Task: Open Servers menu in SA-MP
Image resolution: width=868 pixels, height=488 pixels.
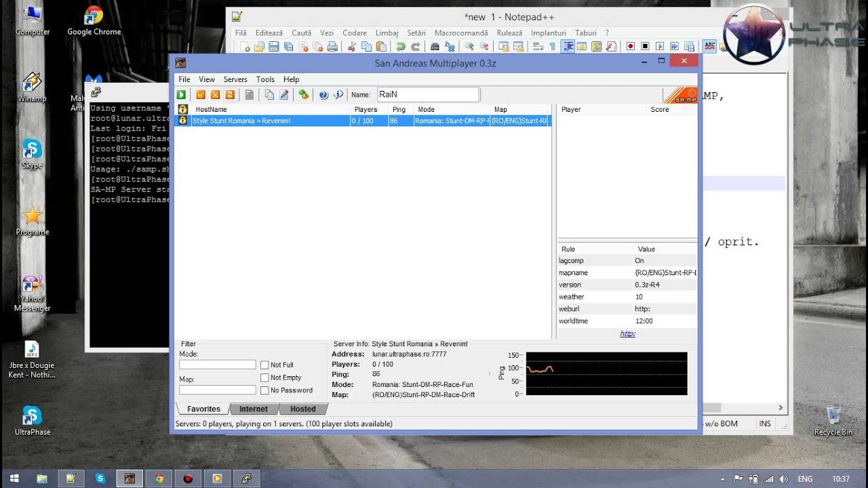Action: pos(235,79)
